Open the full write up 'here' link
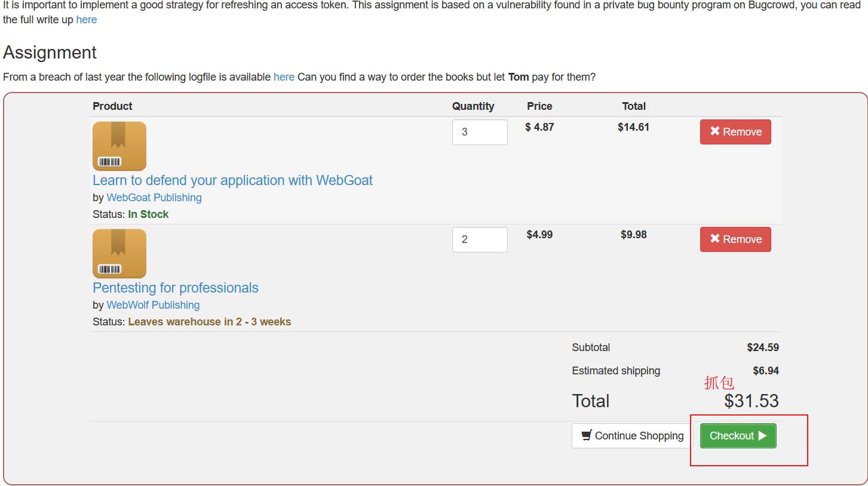This screenshot has width=868, height=486. click(87, 20)
